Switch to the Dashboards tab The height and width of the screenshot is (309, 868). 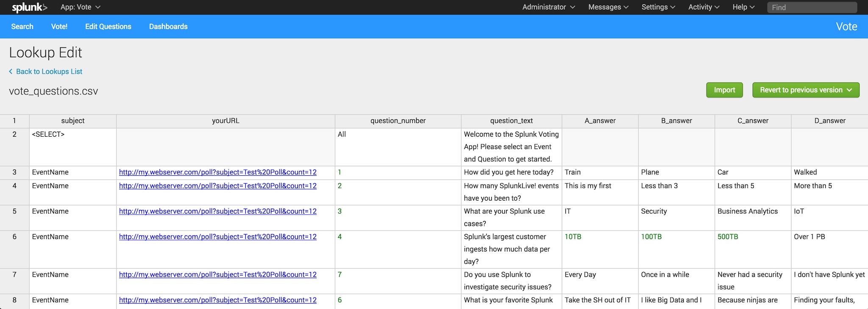tap(168, 27)
